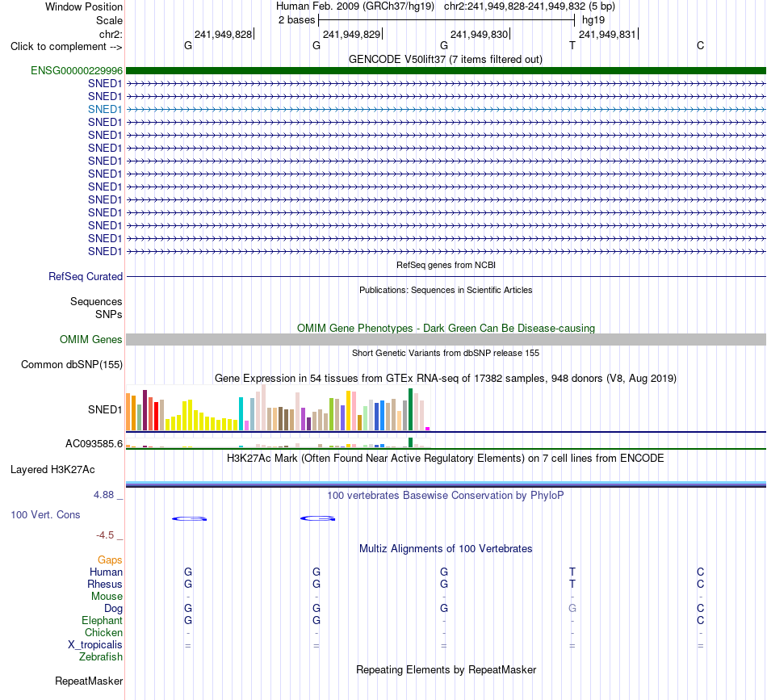Click base C in the chr2 sequence row
This screenshot has height=700, width=767.
(x=701, y=45)
